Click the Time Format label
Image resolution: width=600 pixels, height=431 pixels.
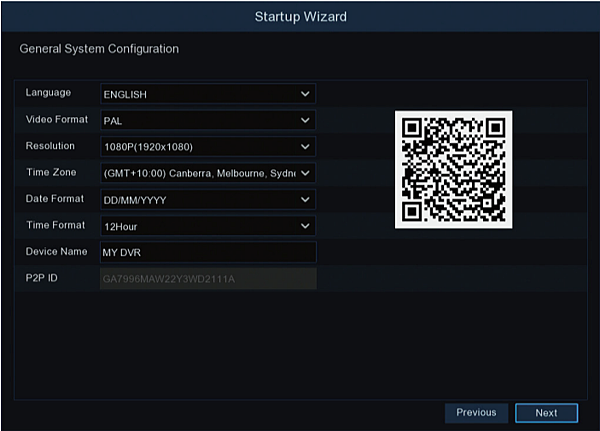pos(55,225)
